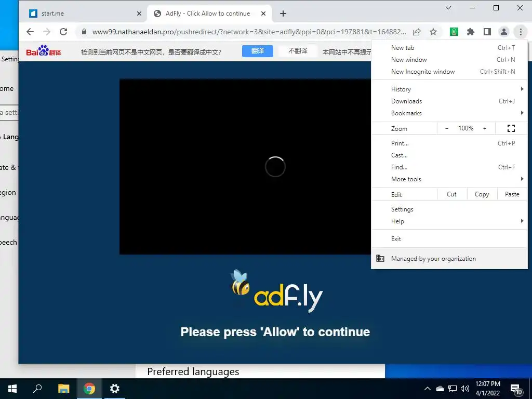Click Cut in the Edit row

451,194
